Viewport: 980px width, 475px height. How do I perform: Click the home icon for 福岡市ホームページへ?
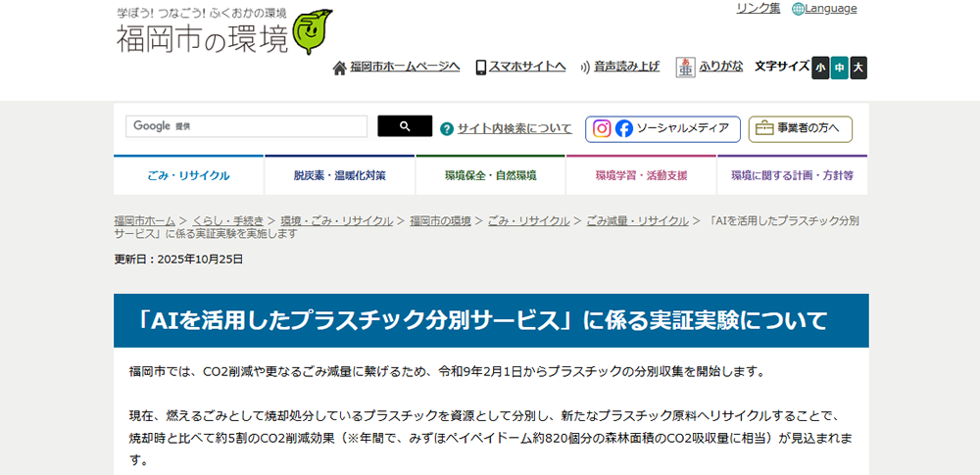340,68
